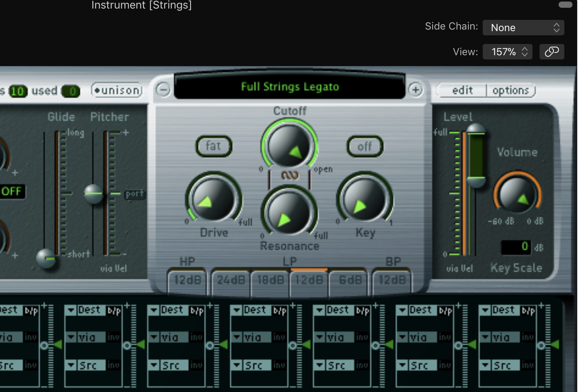Toggle the filter off button
The height and width of the screenshot is (392, 578).
click(364, 147)
